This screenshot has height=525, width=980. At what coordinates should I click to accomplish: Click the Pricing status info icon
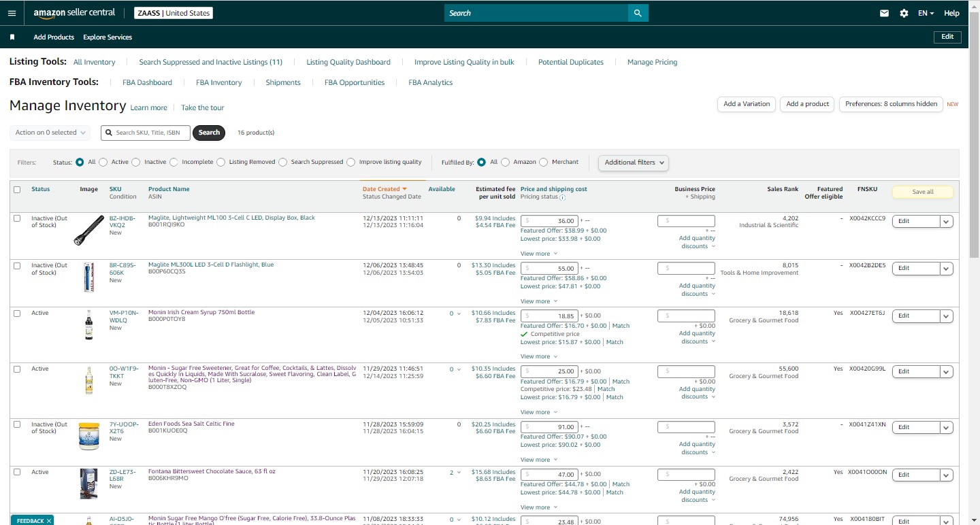[x=562, y=197]
